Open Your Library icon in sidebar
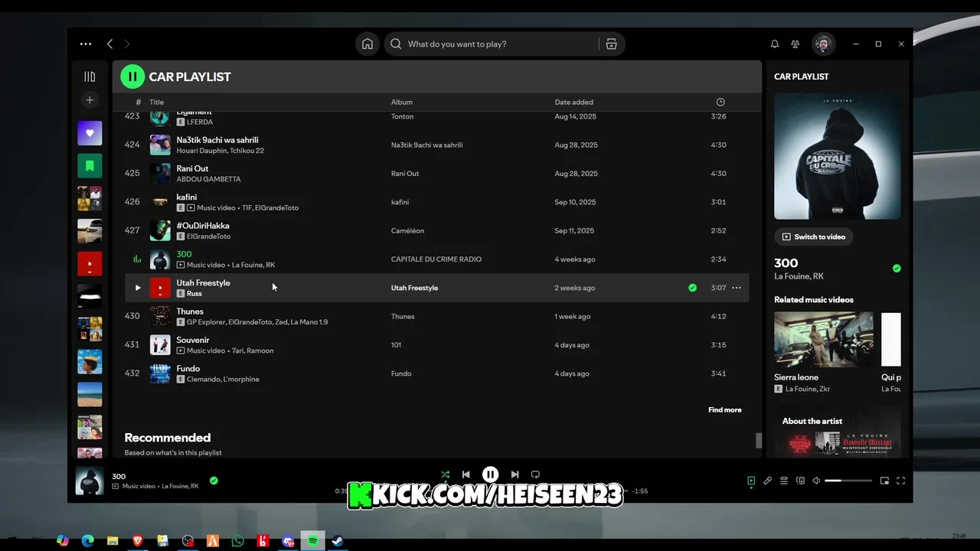 coord(90,77)
